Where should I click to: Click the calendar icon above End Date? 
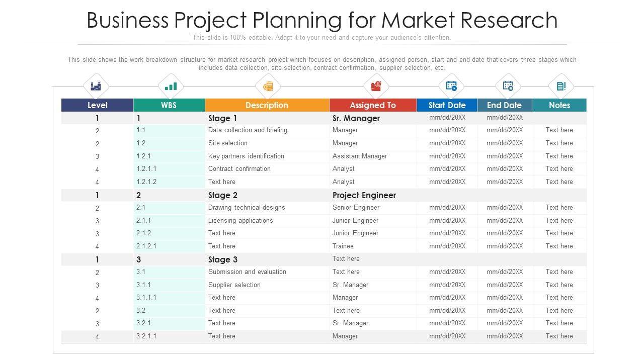(508, 86)
